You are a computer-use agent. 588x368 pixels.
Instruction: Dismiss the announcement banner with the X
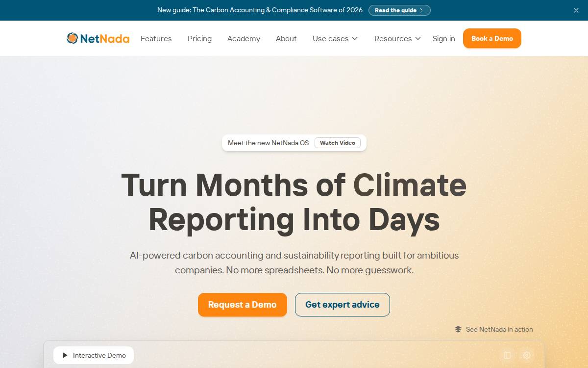(x=576, y=10)
